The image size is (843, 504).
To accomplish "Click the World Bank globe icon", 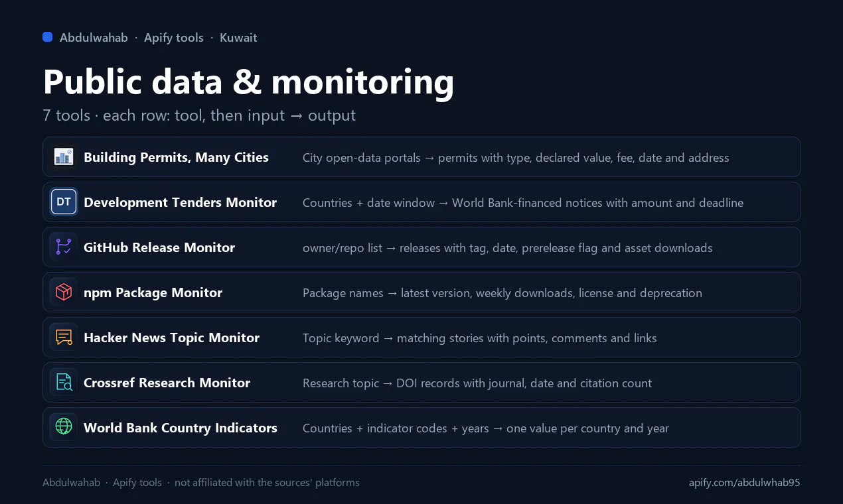I will point(64,428).
